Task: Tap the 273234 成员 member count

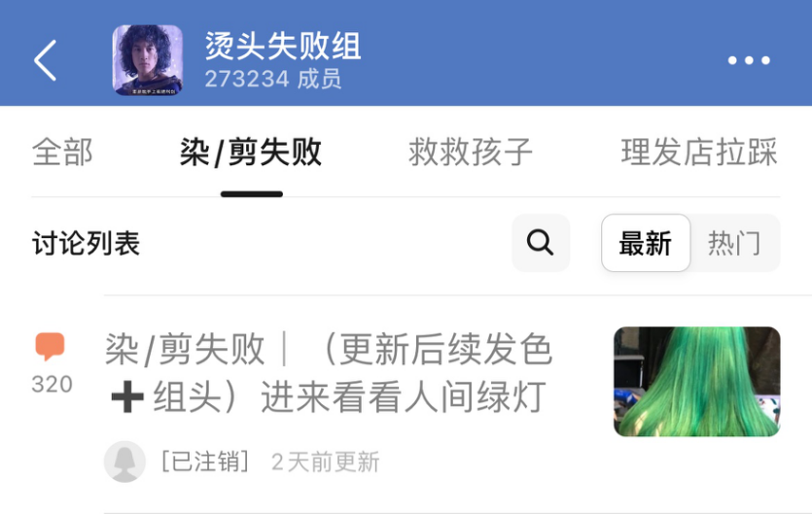Action: point(273,80)
